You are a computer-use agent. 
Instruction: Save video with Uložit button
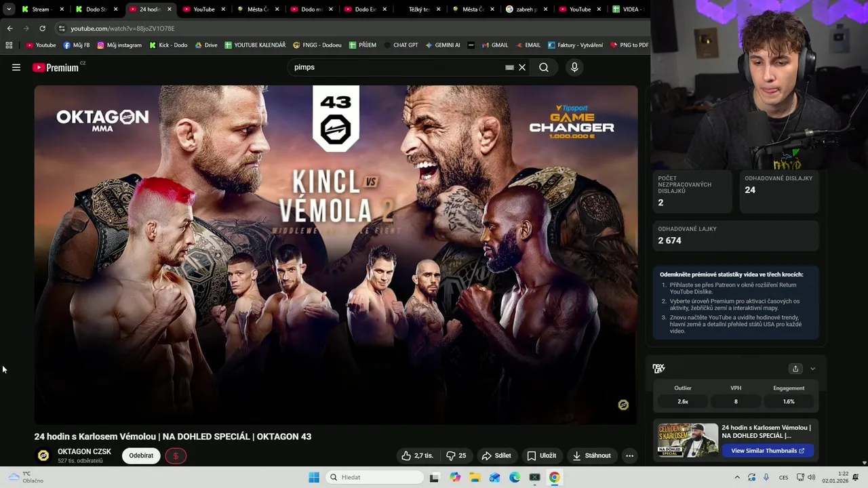point(542,455)
